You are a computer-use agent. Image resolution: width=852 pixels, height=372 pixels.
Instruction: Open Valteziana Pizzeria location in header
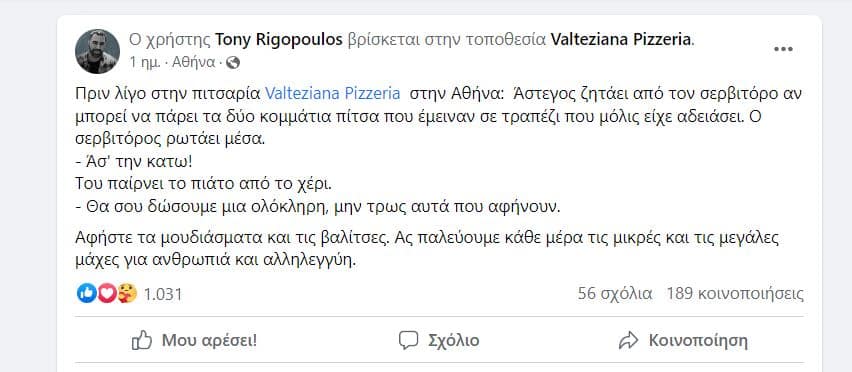[622, 40]
